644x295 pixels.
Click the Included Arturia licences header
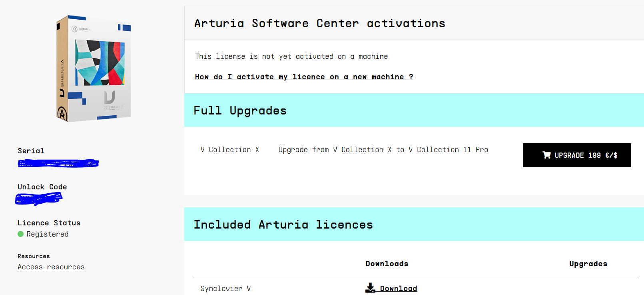point(414,224)
